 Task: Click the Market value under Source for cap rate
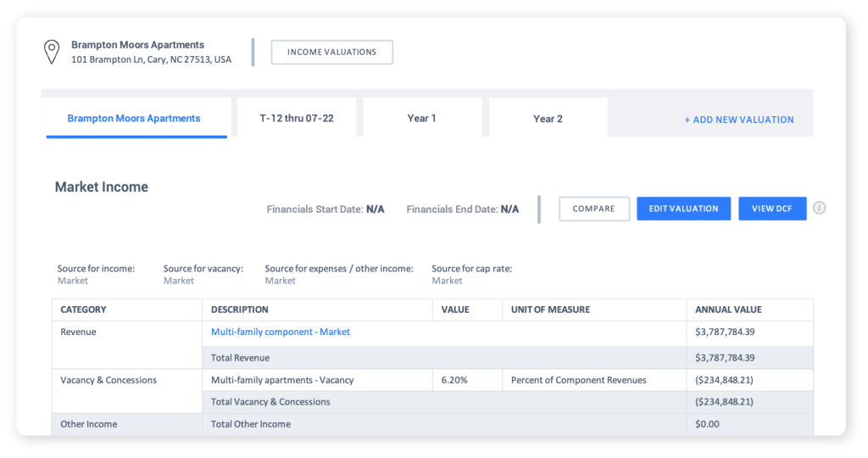447,281
